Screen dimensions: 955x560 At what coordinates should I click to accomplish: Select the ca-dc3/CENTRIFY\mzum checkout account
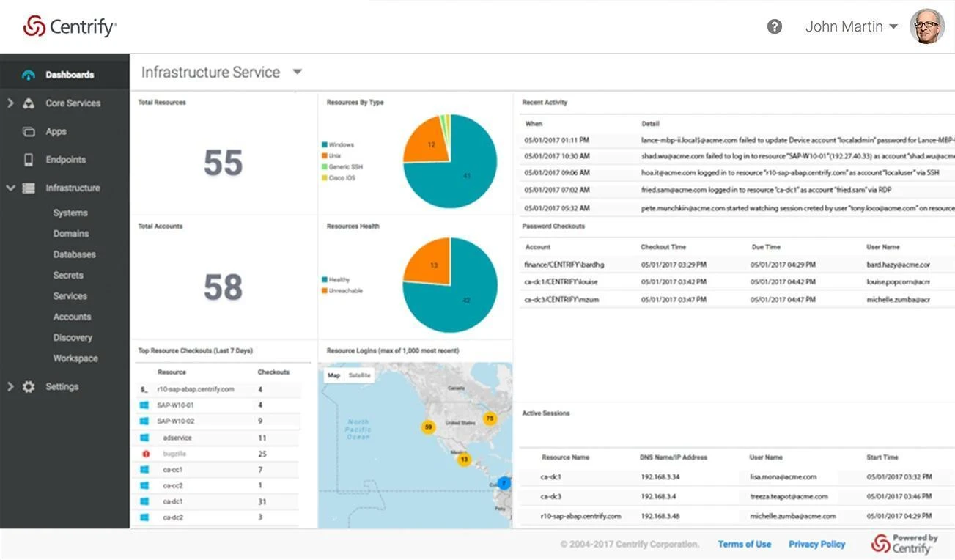(561, 300)
